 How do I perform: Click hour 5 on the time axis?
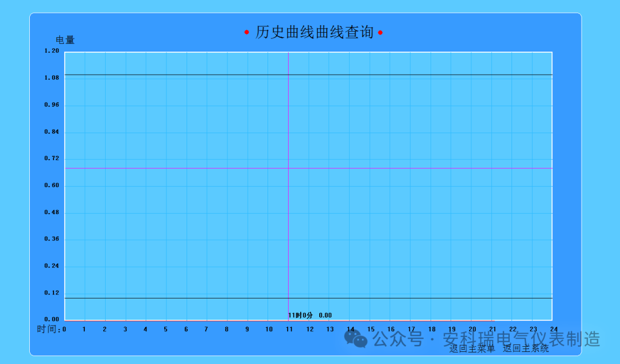(166, 329)
